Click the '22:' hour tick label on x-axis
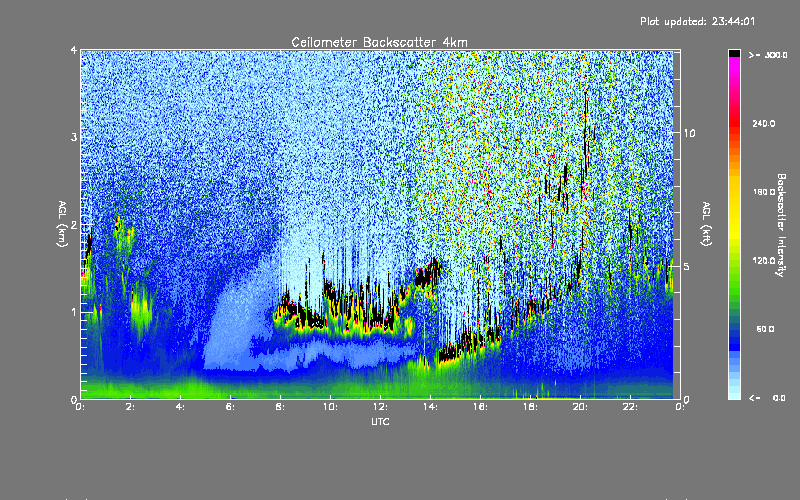The image size is (800, 500). click(x=630, y=407)
